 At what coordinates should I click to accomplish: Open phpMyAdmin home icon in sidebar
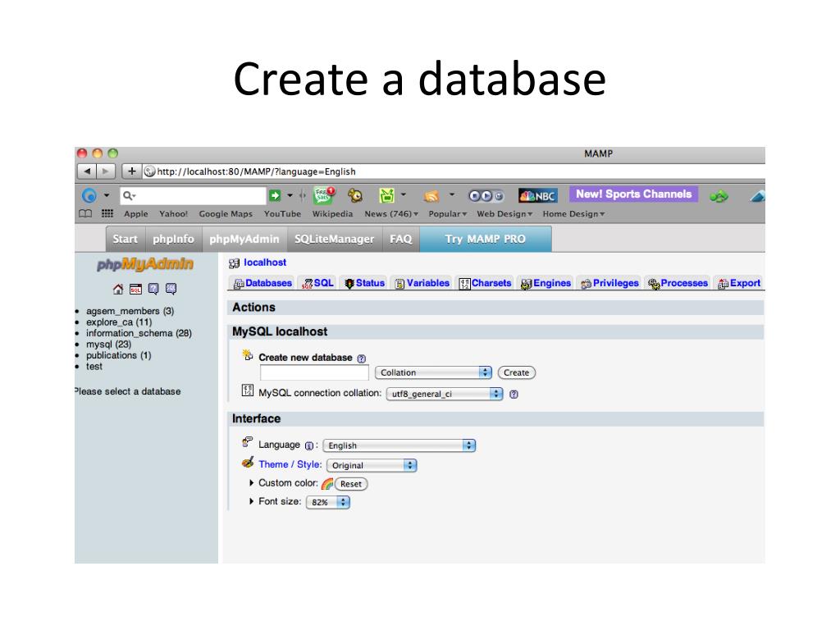(x=118, y=290)
